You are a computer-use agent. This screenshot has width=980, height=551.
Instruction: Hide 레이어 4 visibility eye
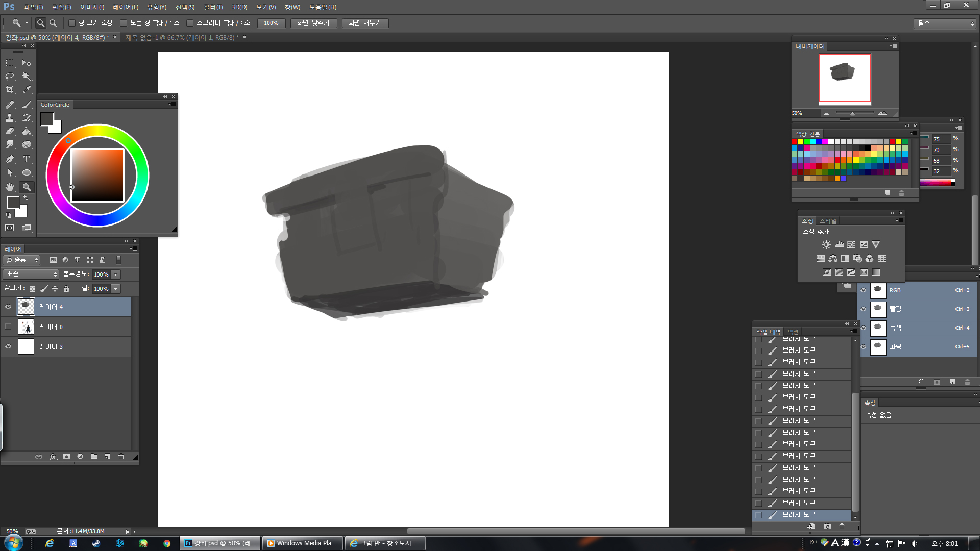click(8, 307)
